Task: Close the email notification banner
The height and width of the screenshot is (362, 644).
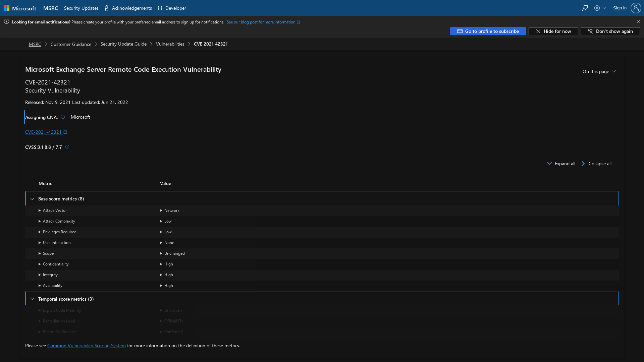Action: click(x=639, y=21)
